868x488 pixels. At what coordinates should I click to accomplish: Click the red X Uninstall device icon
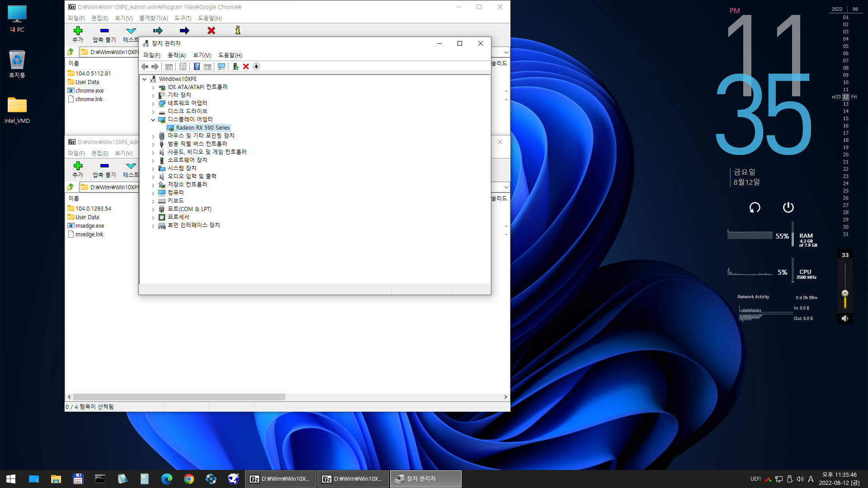click(246, 66)
